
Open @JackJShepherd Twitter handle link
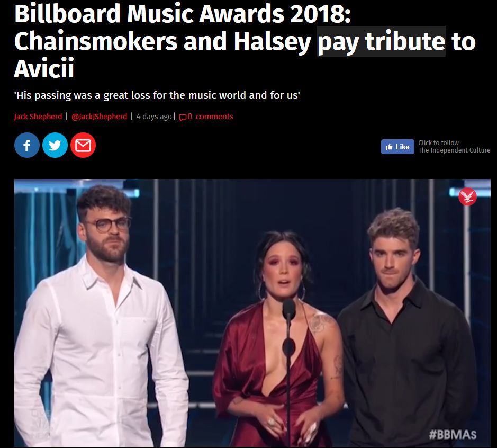[x=99, y=117]
